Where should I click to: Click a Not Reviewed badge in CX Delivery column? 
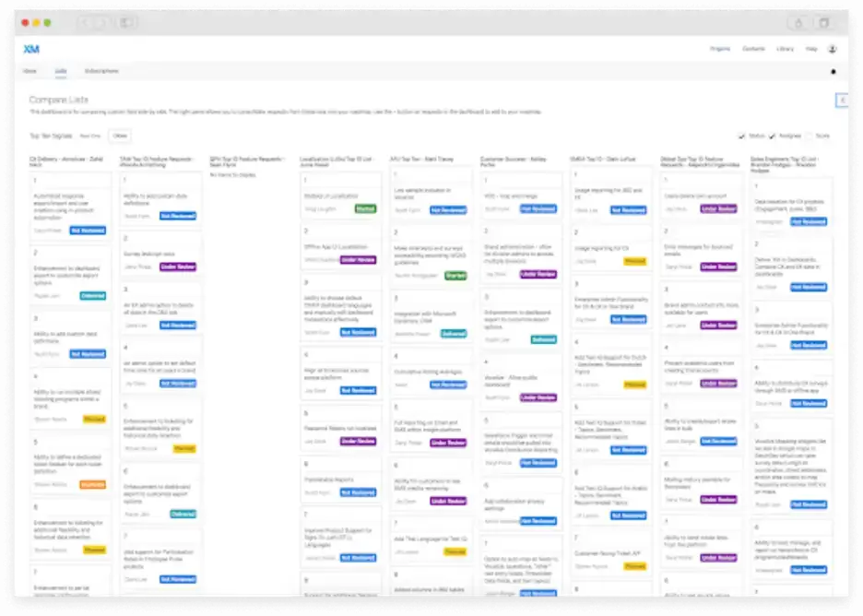point(88,231)
